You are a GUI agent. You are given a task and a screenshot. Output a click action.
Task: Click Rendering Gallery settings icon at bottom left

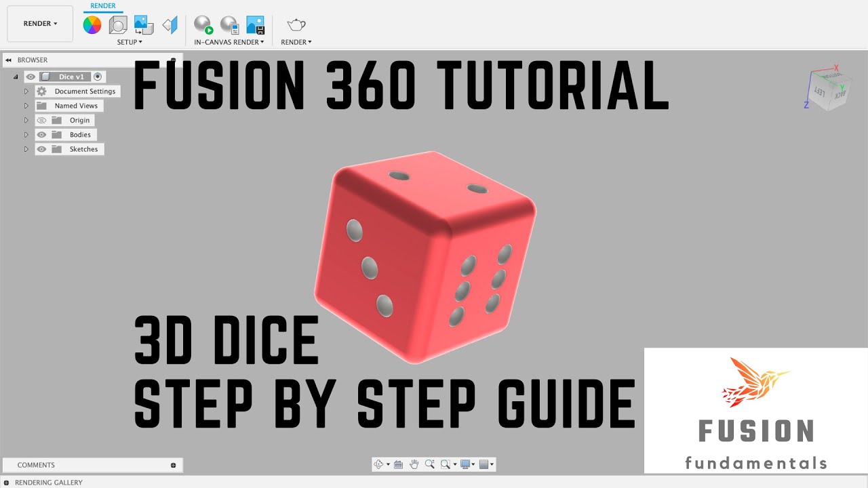tap(7, 483)
